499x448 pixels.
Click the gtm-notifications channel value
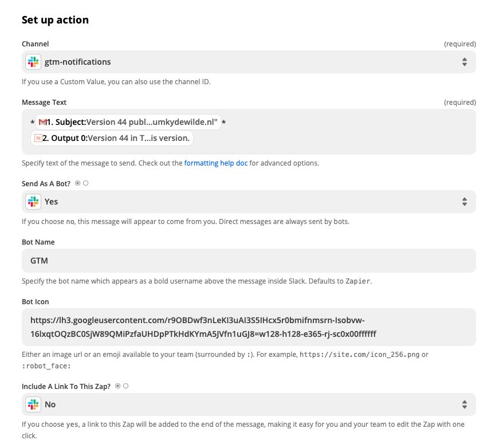(77, 62)
